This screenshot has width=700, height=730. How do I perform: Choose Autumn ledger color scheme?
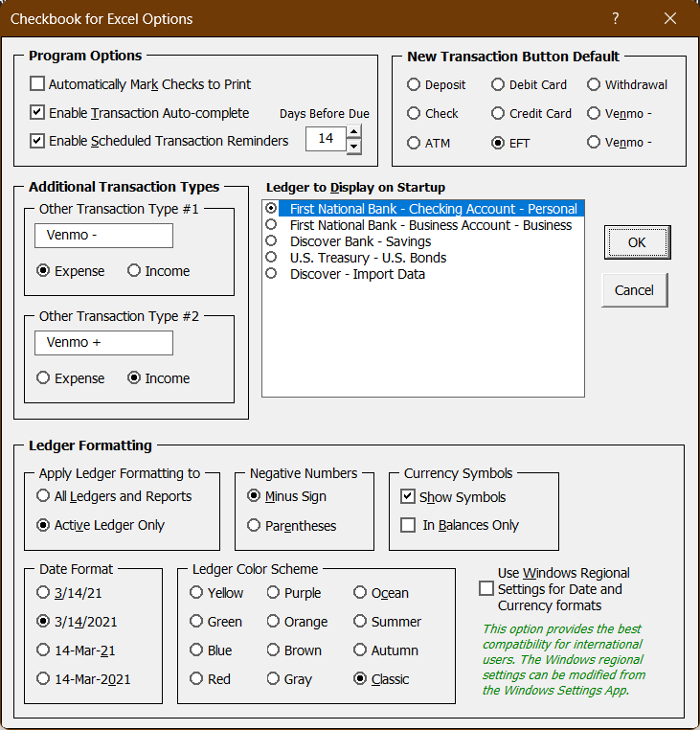pyautogui.click(x=360, y=650)
